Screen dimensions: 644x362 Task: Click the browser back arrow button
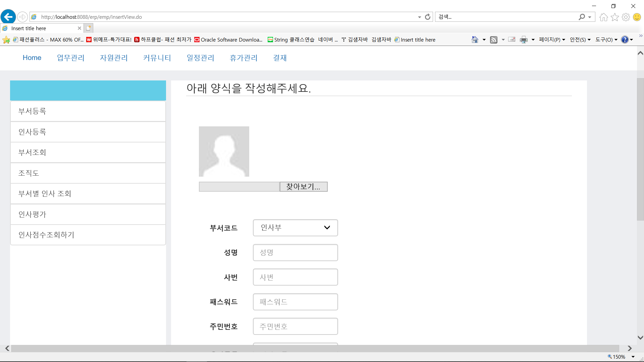pos(8,17)
